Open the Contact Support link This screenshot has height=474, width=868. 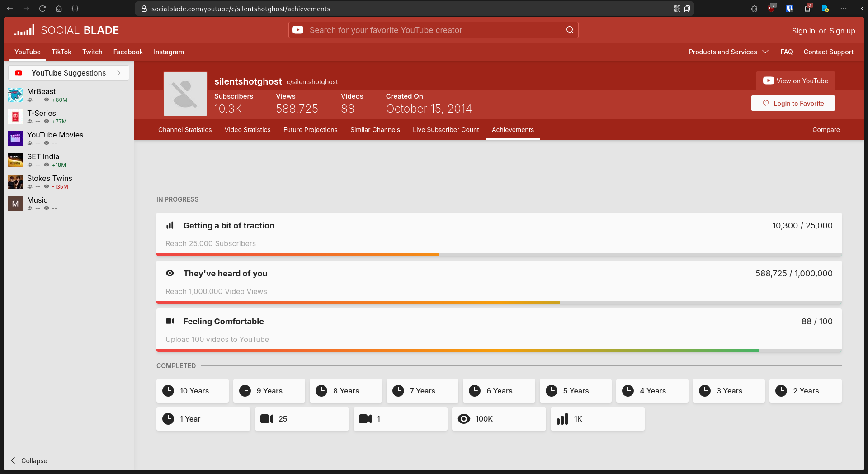tap(829, 52)
